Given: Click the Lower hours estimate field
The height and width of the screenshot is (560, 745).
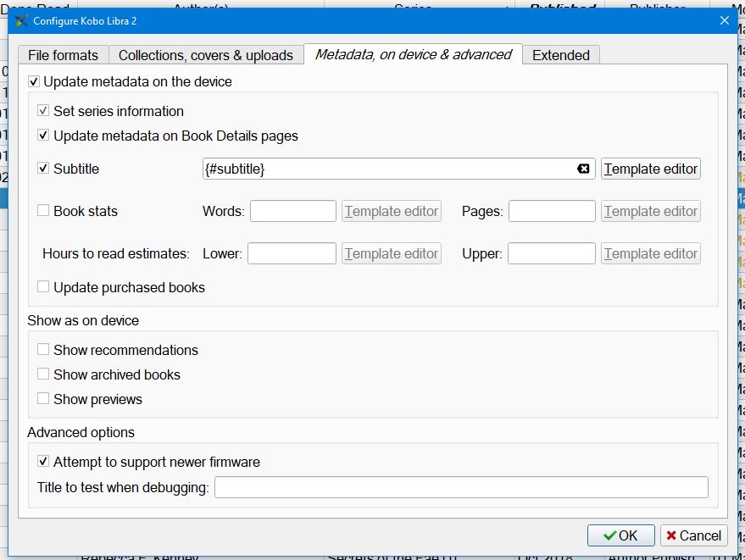Looking at the screenshot, I should point(292,253).
